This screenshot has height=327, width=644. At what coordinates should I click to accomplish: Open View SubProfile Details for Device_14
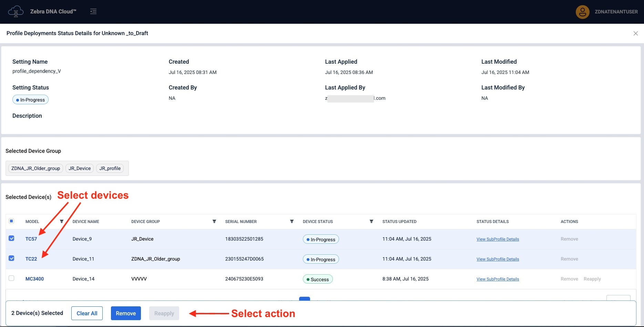click(498, 279)
